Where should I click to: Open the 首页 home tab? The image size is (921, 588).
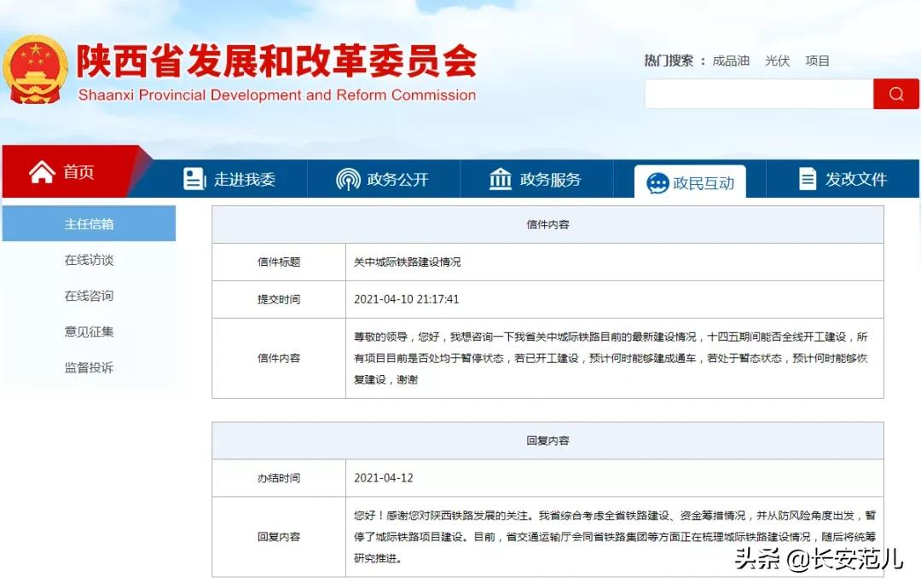[69, 171]
